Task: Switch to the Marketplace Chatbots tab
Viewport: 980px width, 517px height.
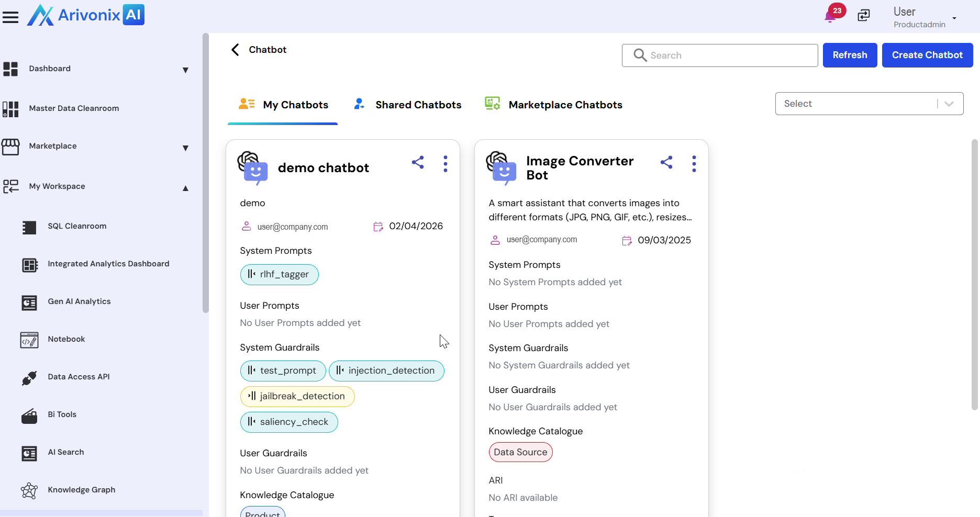Action: coord(565,105)
